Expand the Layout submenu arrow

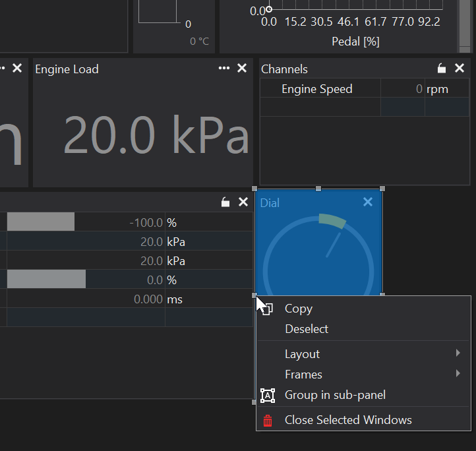click(x=458, y=353)
